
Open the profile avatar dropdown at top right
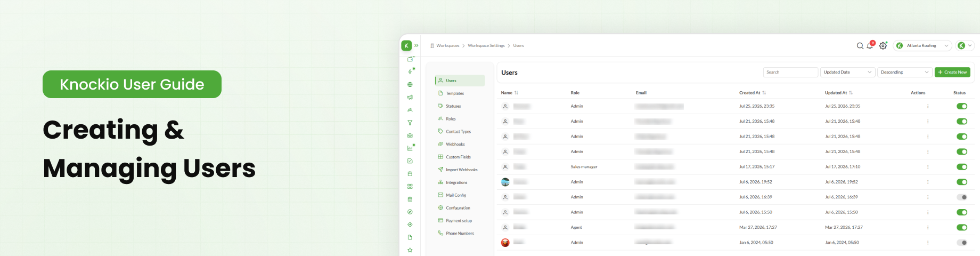(x=965, y=46)
